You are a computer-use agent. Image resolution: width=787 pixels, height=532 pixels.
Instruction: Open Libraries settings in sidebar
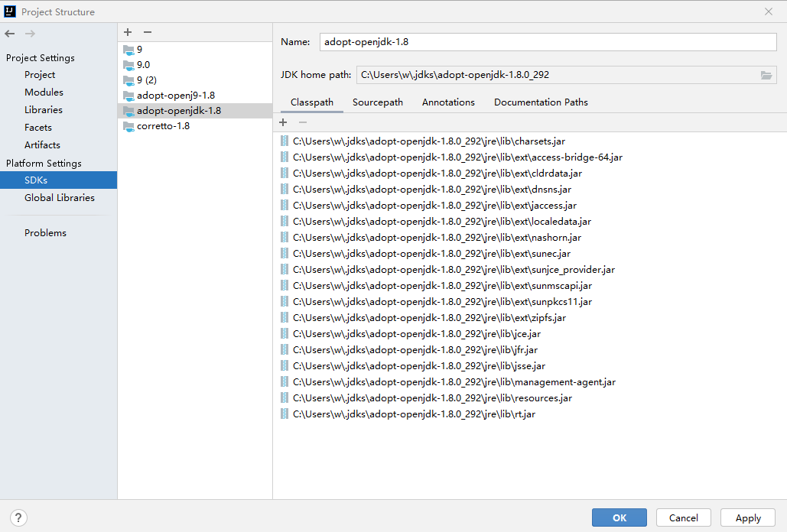coord(43,110)
